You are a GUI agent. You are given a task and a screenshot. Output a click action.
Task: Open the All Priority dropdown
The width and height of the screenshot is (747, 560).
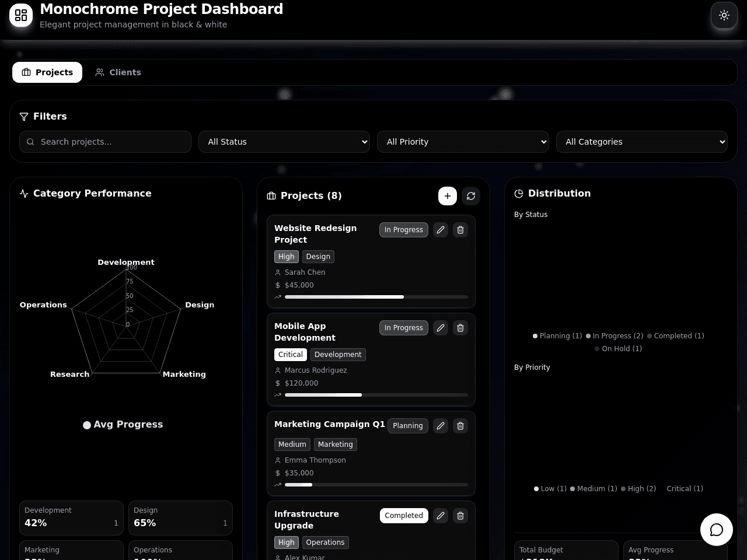463,142
